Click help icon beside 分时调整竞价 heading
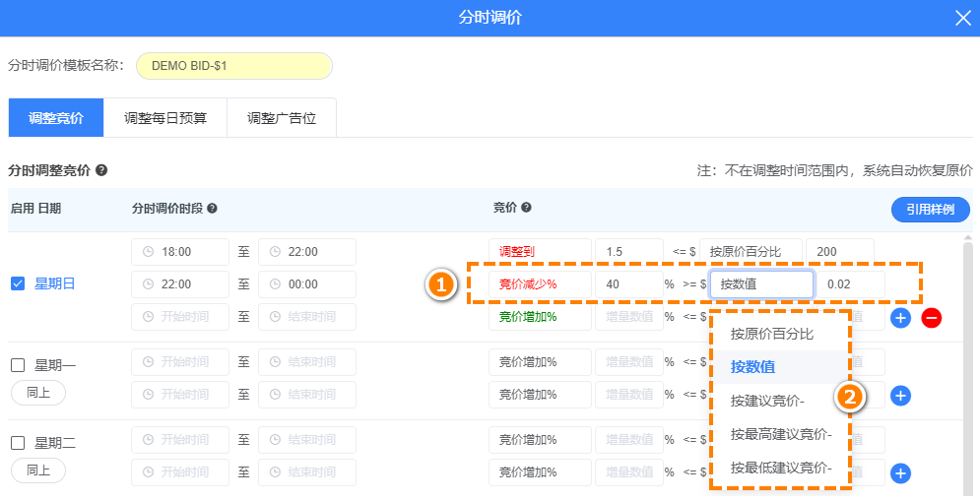The width and height of the screenshot is (980, 501). click(101, 170)
